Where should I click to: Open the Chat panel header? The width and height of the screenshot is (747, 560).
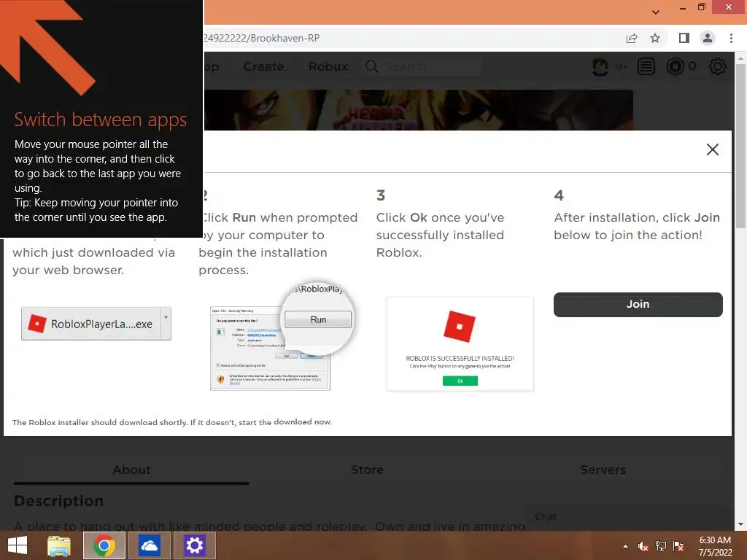pyautogui.click(x=624, y=517)
